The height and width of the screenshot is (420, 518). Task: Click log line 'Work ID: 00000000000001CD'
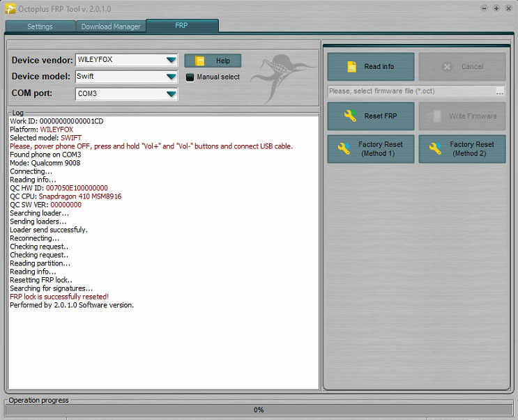56,121
